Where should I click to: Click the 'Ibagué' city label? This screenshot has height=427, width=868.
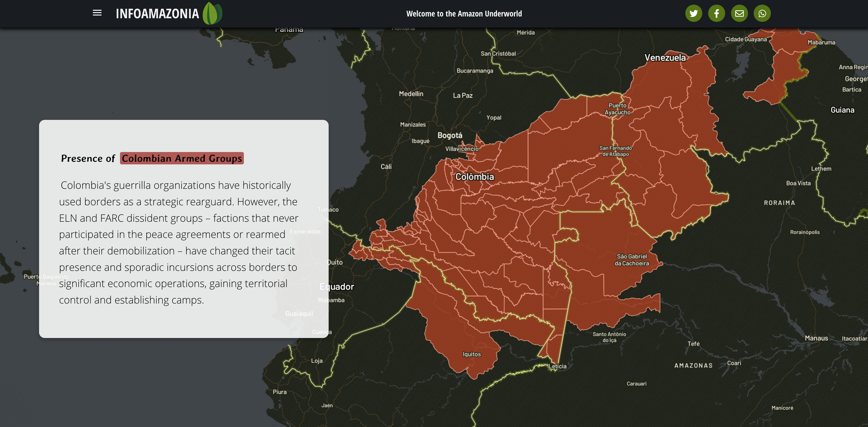point(421,141)
